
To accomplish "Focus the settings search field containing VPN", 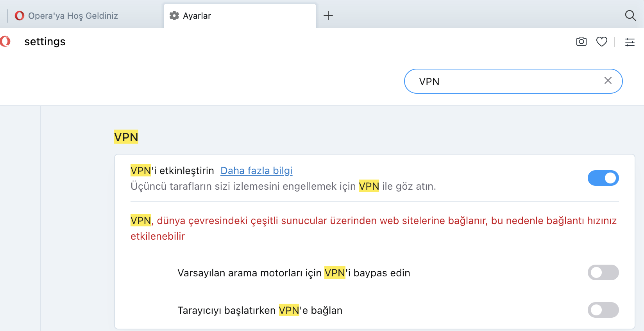I will [x=513, y=81].
